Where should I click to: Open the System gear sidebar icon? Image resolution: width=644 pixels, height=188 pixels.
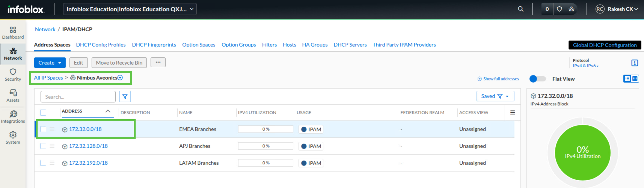tap(13, 135)
